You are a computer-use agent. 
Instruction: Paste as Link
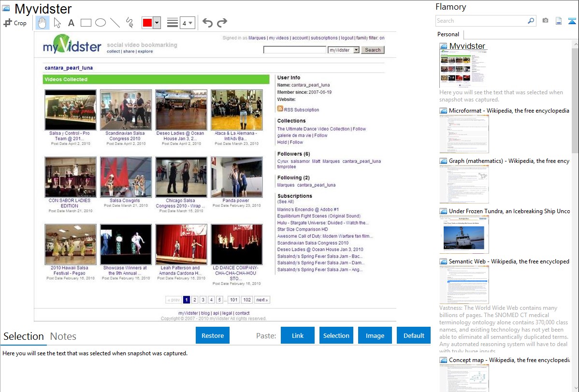pos(298,335)
